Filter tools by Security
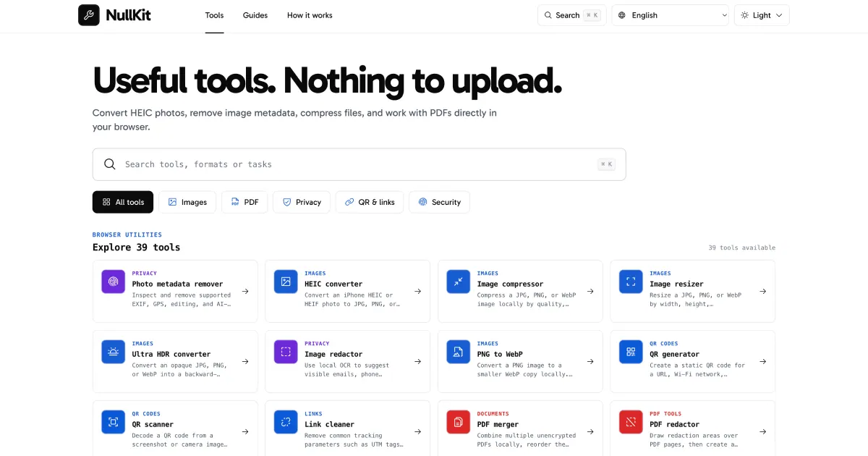Viewport: 868px width, 456px height. [439, 202]
